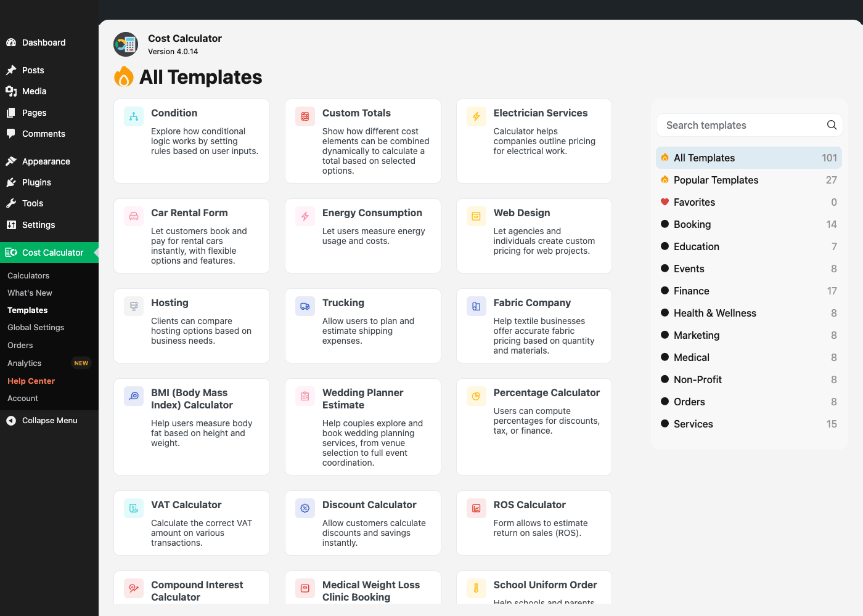Open the Web Design template title
The width and height of the screenshot is (863, 616).
pyautogui.click(x=521, y=213)
